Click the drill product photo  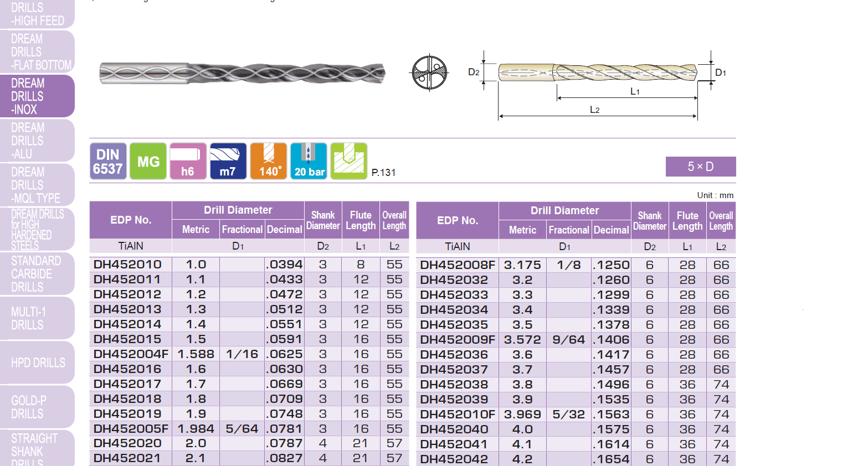pyautogui.click(x=242, y=73)
